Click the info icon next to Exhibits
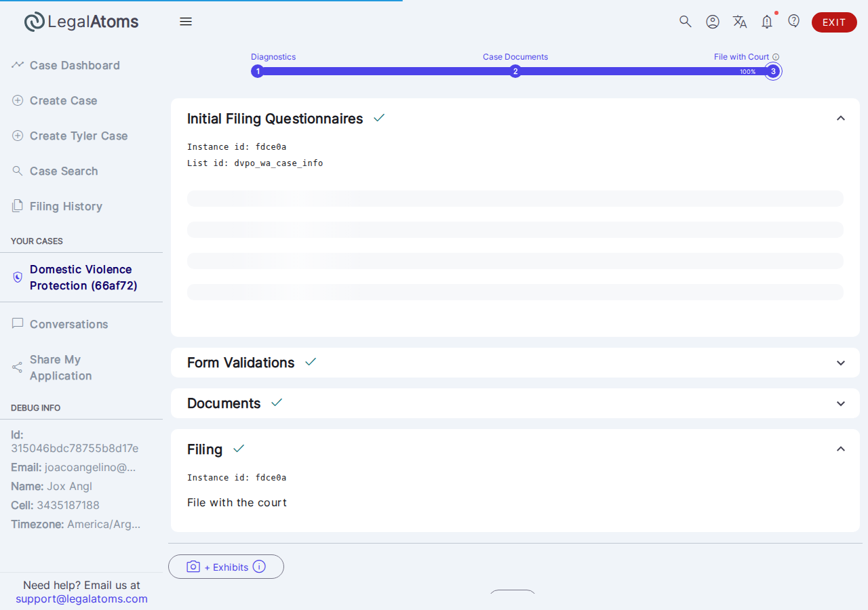The image size is (868, 610). [259, 567]
